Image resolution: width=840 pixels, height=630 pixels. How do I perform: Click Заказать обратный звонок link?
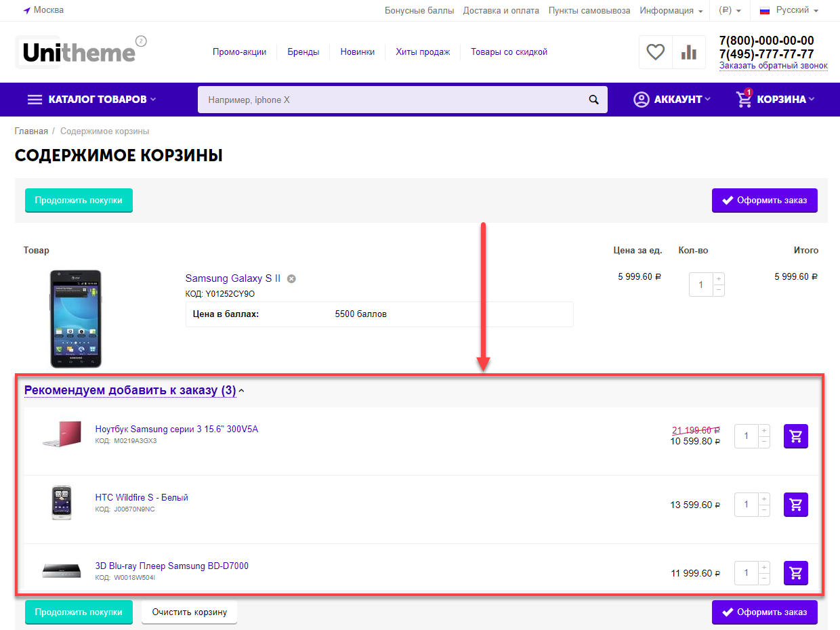click(774, 66)
